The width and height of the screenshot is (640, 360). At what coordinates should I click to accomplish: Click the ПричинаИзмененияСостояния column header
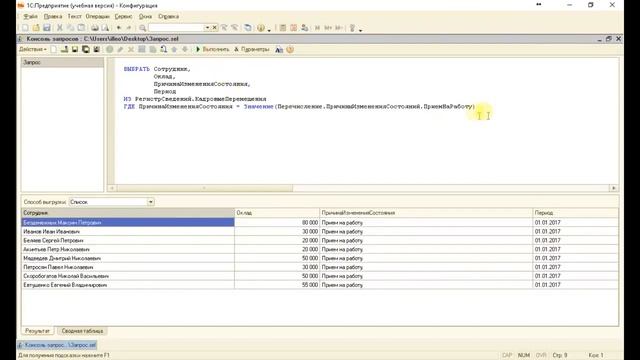[x=426, y=213]
